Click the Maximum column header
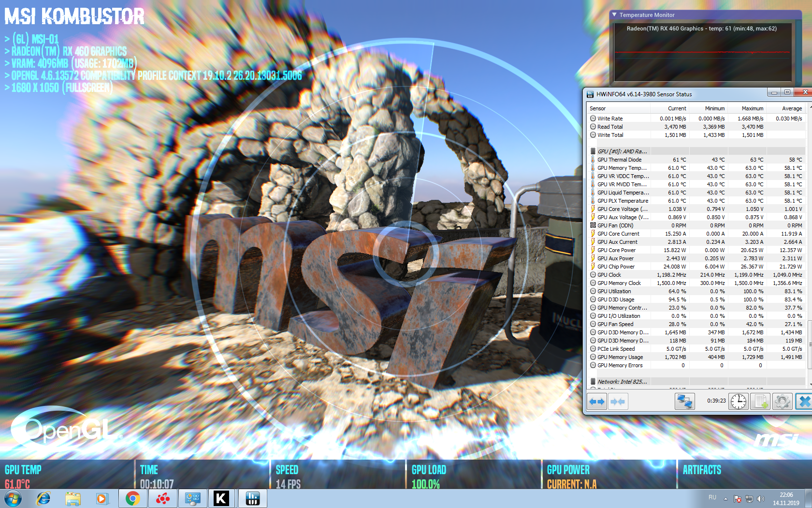Viewport: 812px width, 508px height. point(747,108)
